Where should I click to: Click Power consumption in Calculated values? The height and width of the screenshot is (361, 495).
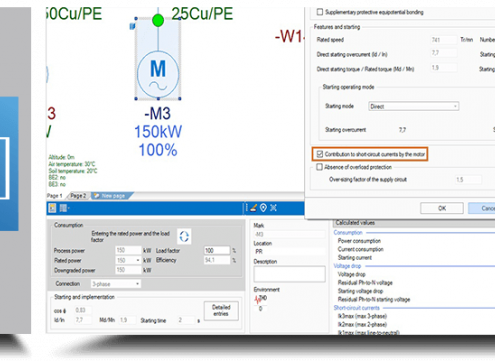point(359,241)
